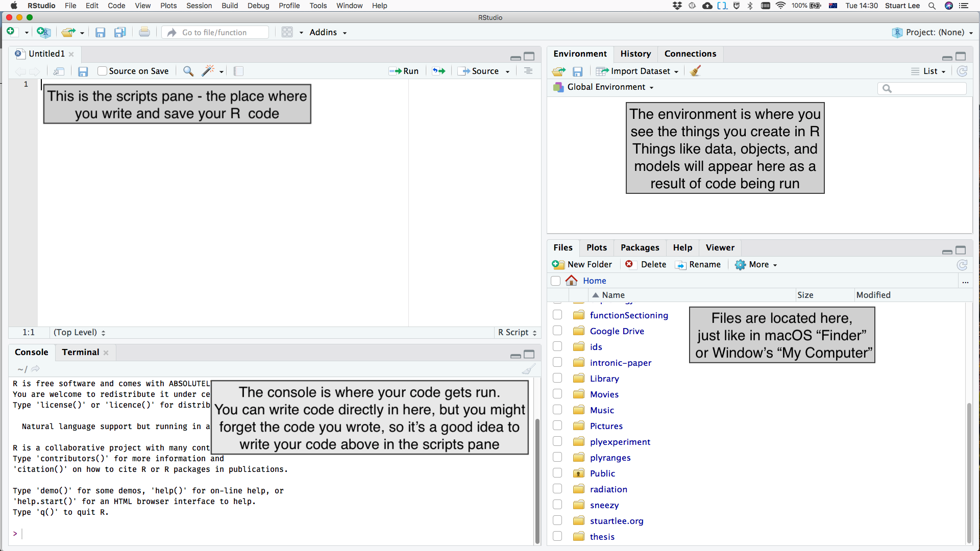
Task: Open the Session menu in menu bar
Action: coord(199,6)
